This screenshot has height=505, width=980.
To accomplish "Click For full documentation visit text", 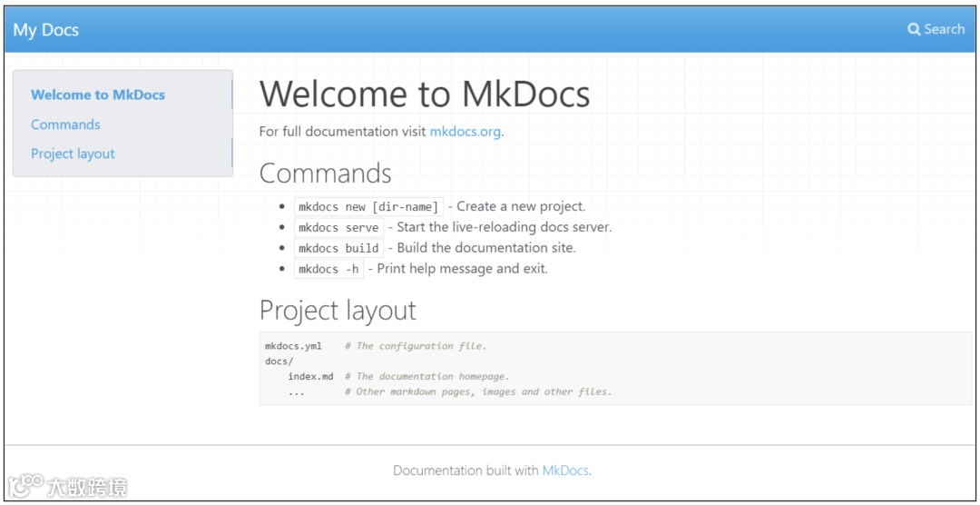I will point(343,133).
